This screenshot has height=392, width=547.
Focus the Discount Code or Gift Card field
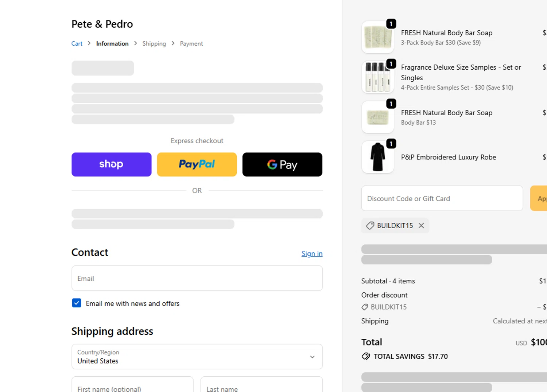pos(442,198)
